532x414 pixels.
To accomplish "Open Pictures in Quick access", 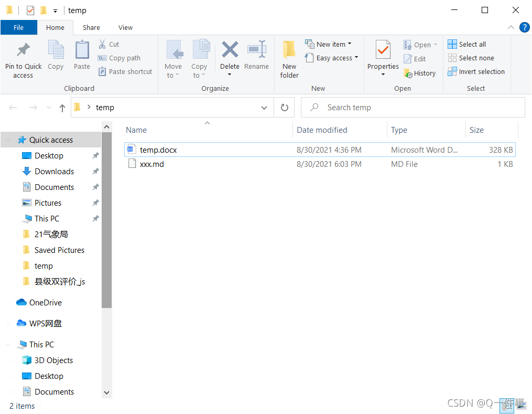I will pos(48,203).
